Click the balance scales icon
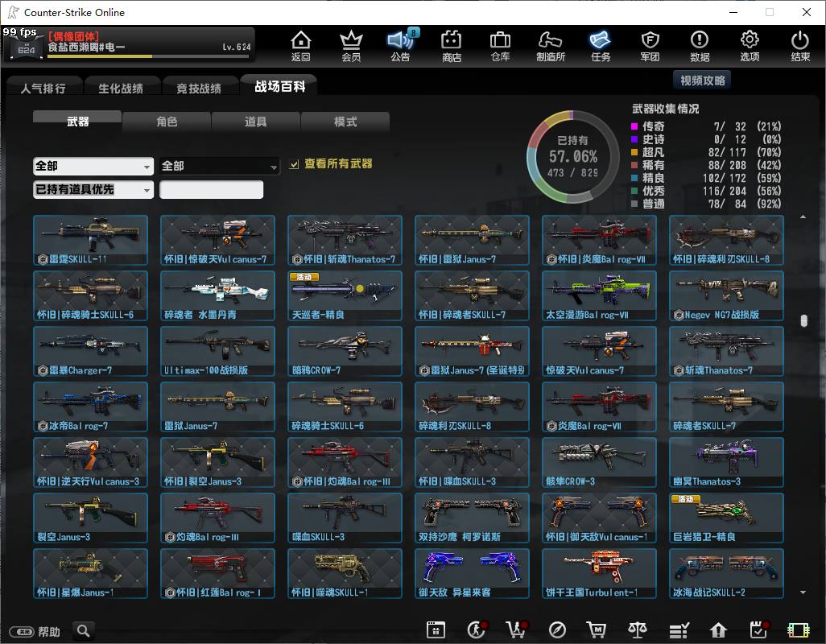 [638, 630]
